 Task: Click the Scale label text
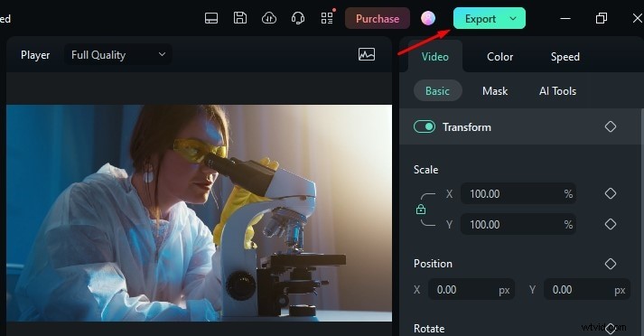[x=425, y=170]
